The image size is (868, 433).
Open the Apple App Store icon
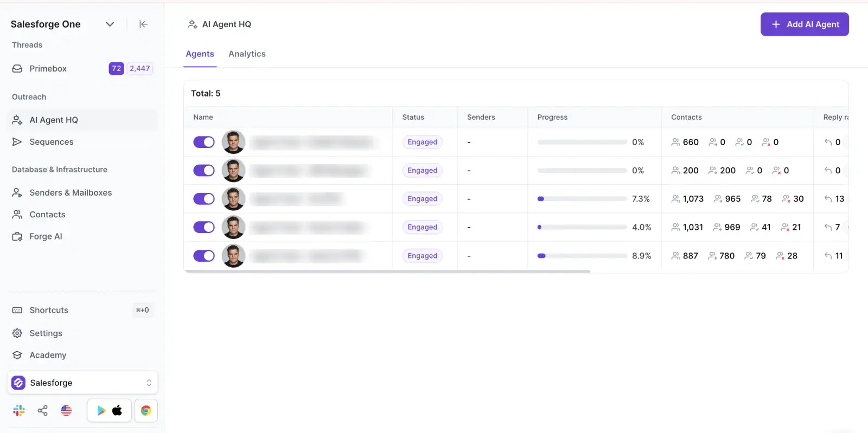[117, 411]
